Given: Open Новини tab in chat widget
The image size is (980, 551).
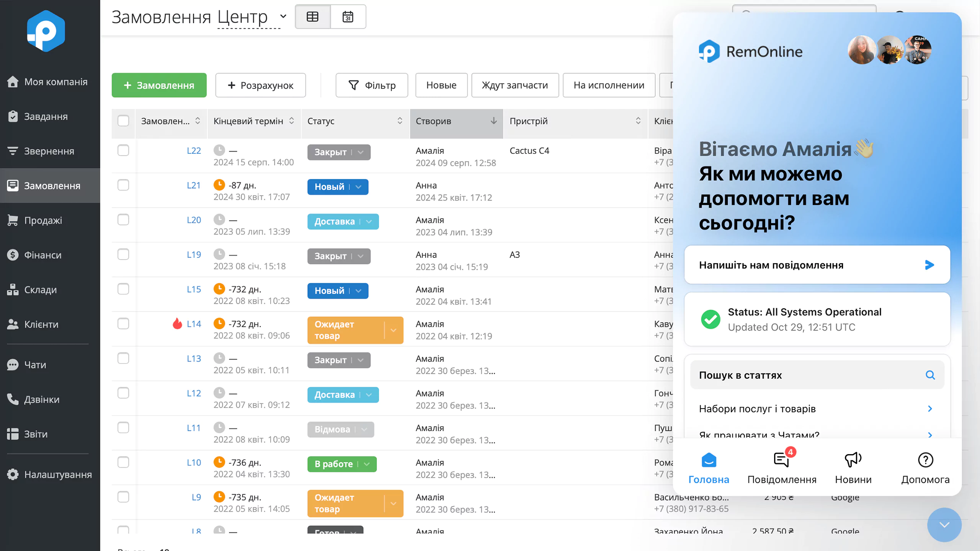Looking at the screenshot, I should 853,468.
